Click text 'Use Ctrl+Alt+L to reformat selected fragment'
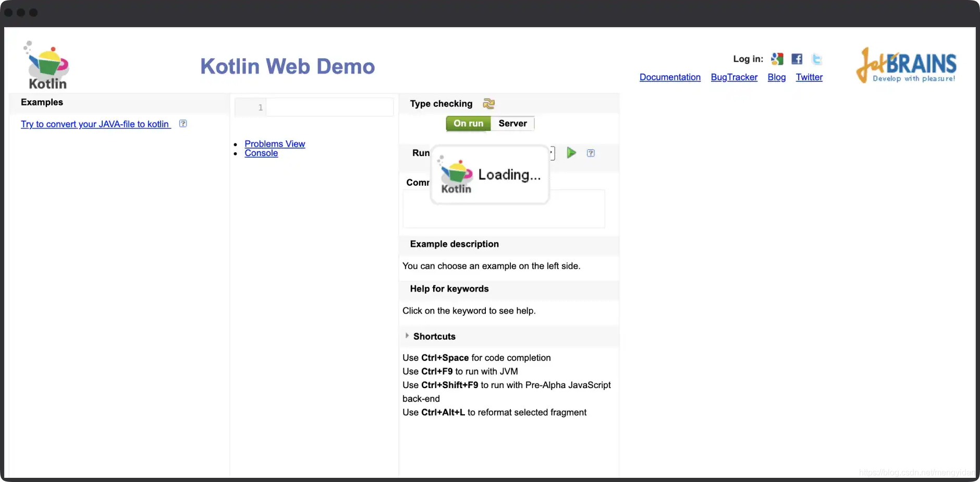 pos(494,413)
